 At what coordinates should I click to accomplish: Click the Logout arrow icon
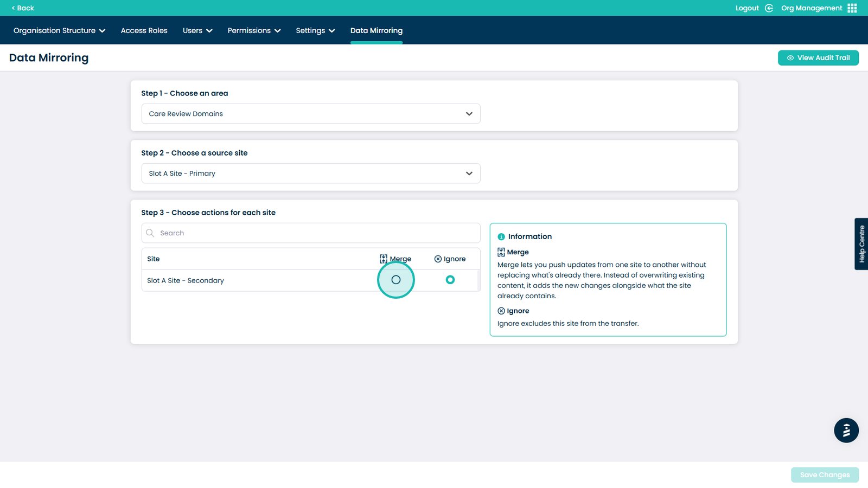[x=769, y=8]
